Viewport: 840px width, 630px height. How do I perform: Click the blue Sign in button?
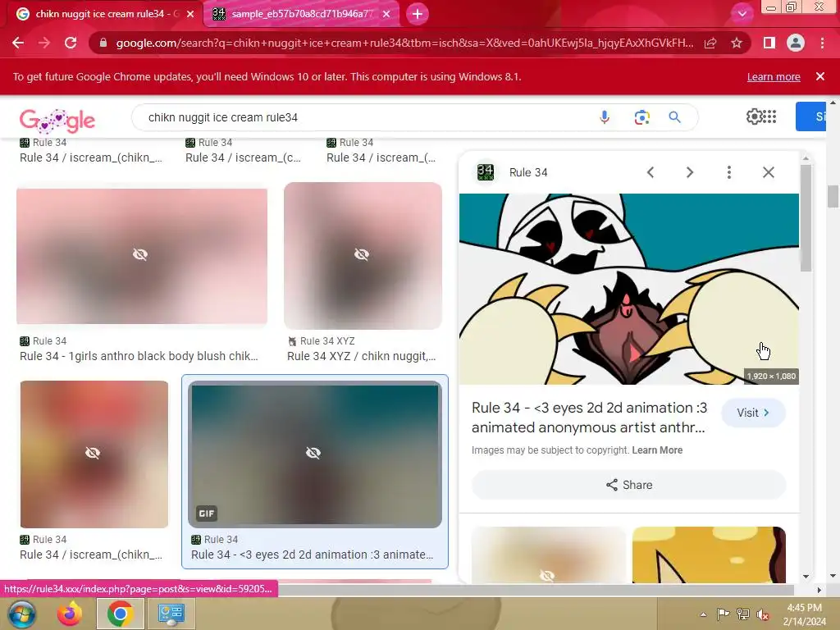(811, 116)
